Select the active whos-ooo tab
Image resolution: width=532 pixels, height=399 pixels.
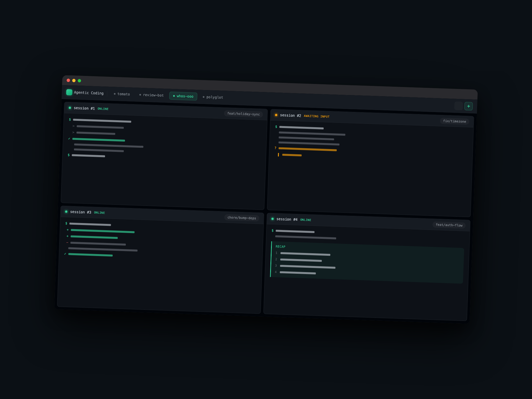click(x=183, y=96)
